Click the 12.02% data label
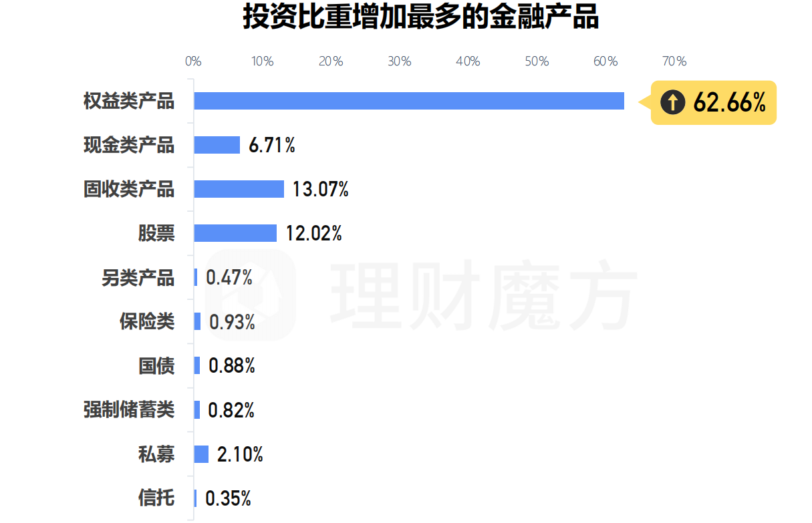This screenshot has height=523, width=812. 313,234
